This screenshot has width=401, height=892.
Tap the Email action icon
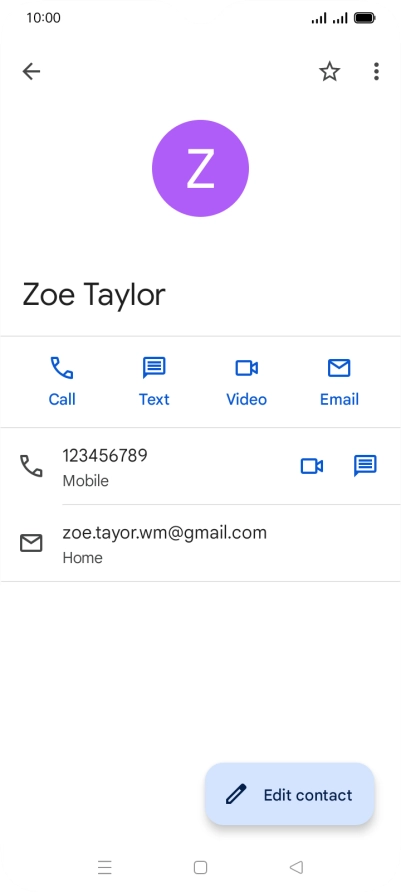[x=339, y=368]
